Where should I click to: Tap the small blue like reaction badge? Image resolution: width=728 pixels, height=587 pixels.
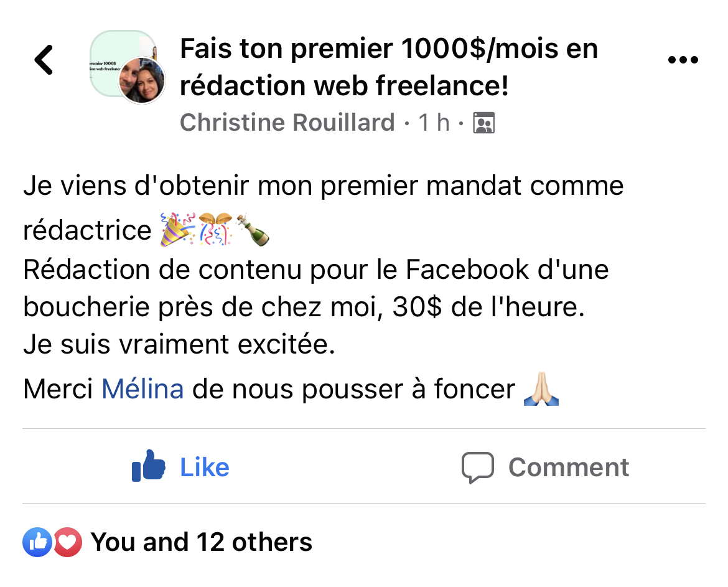[37, 543]
